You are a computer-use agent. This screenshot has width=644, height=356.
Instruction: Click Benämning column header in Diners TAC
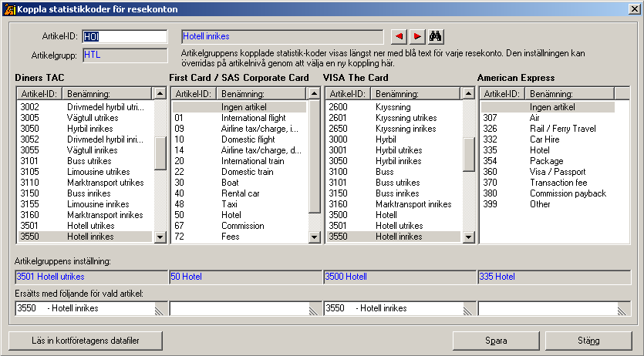(107, 94)
